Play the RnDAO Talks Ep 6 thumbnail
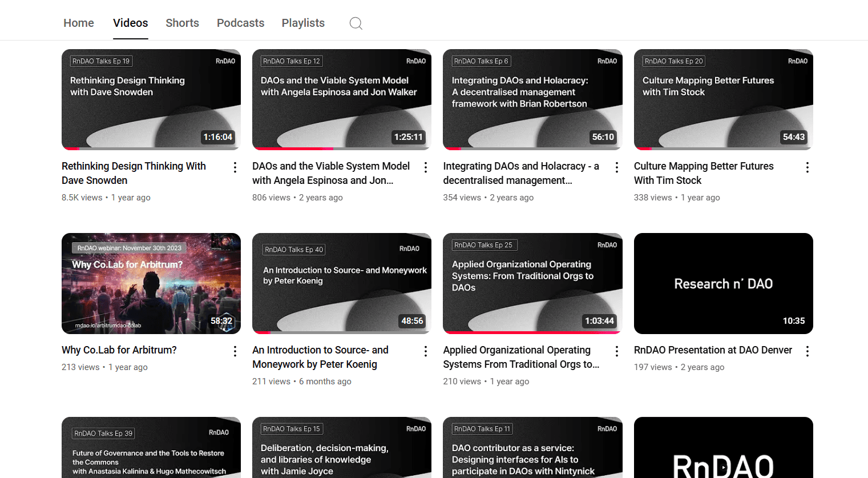Viewport: 868px width, 478px height. (x=532, y=99)
